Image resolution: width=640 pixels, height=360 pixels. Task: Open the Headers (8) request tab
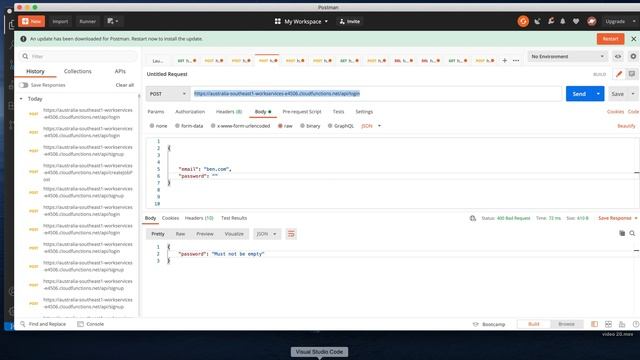[x=229, y=111]
